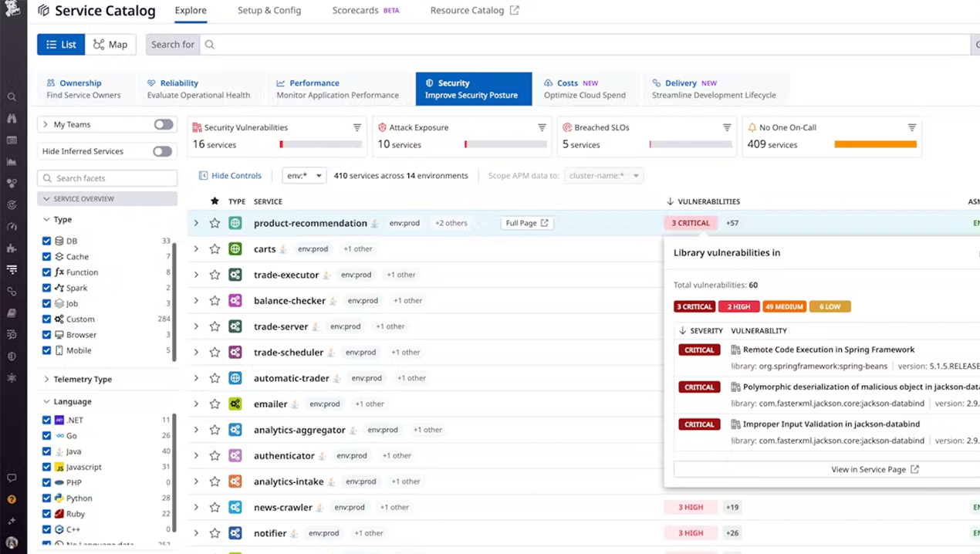980x554 pixels.
Task: Open the No One On-Call filter icon
Action: click(912, 127)
